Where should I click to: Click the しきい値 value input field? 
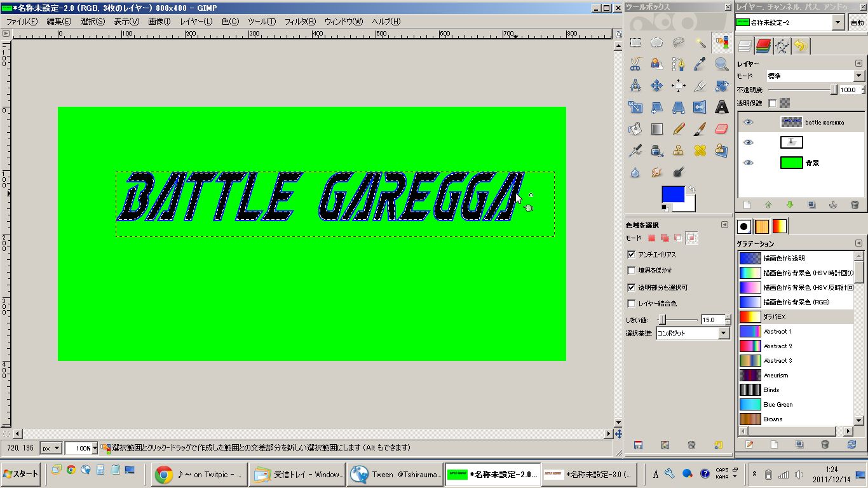point(712,320)
